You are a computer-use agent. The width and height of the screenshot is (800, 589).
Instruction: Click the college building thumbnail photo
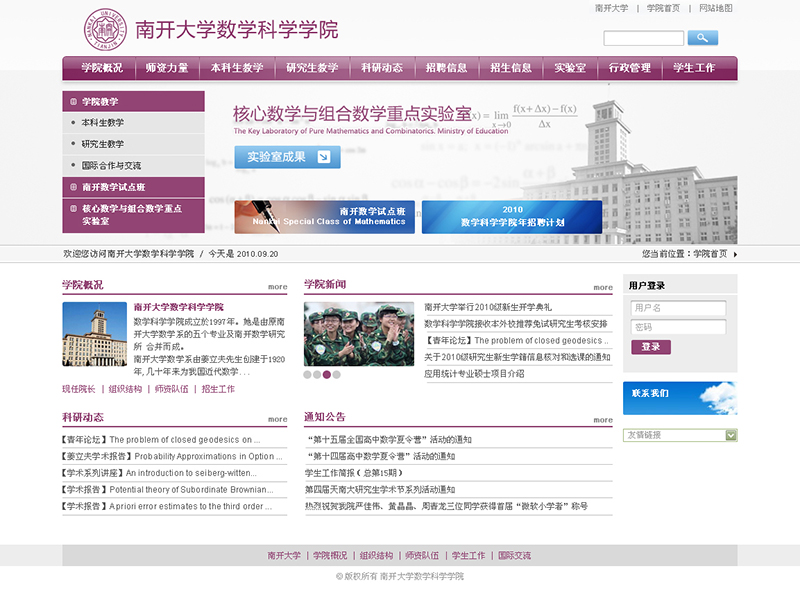pyautogui.click(x=94, y=334)
